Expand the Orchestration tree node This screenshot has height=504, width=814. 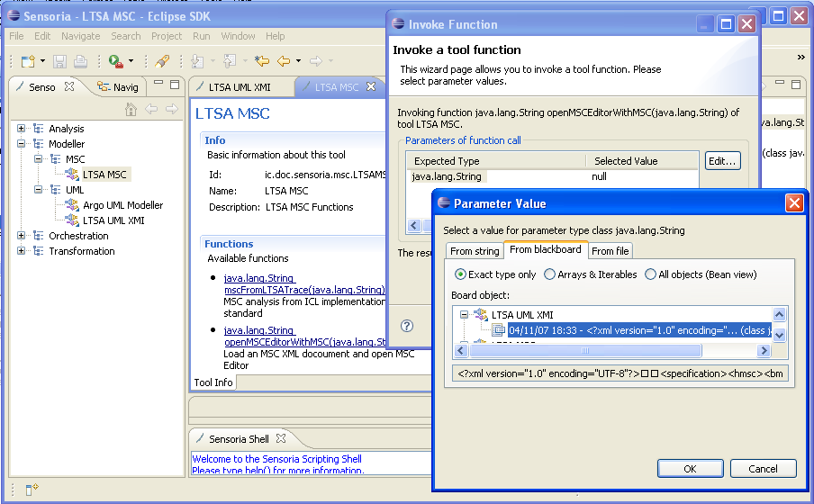point(21,235)
